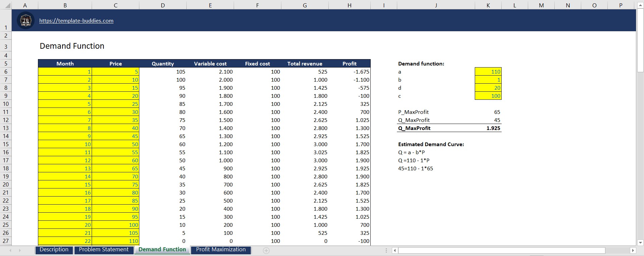Click the tab bar splitter dots

pyautogui.click(x=386, y=251)
